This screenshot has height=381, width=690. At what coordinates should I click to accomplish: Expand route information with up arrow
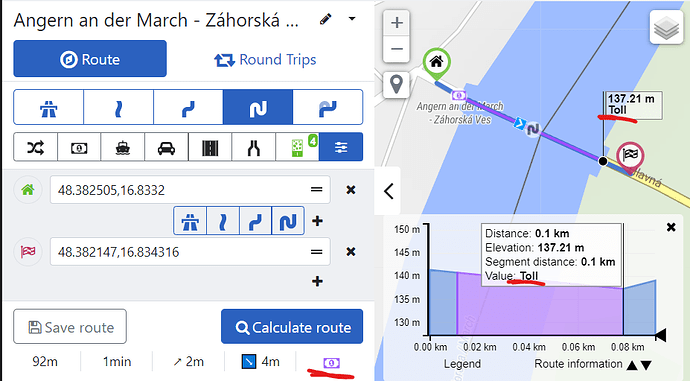point(632,365)
